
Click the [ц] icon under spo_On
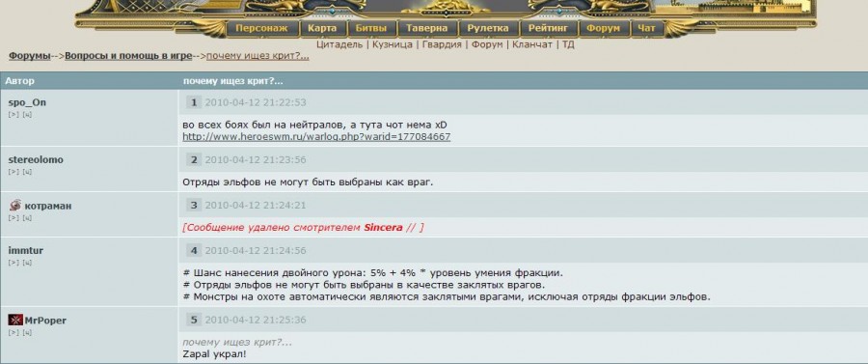click(x=27, y=115)
